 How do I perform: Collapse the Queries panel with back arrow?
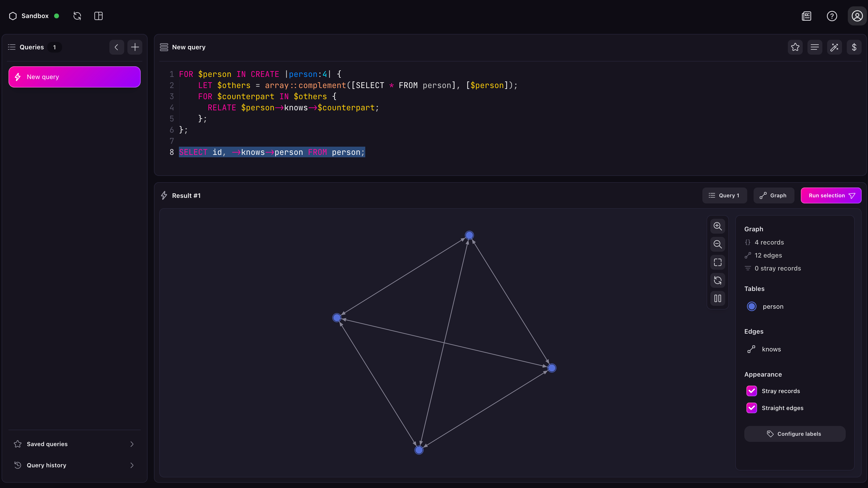(x=117, y=47)
